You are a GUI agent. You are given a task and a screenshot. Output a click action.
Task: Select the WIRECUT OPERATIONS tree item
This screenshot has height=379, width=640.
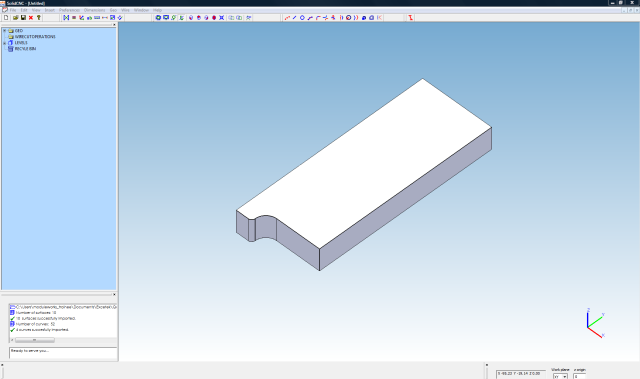point(35,37)
